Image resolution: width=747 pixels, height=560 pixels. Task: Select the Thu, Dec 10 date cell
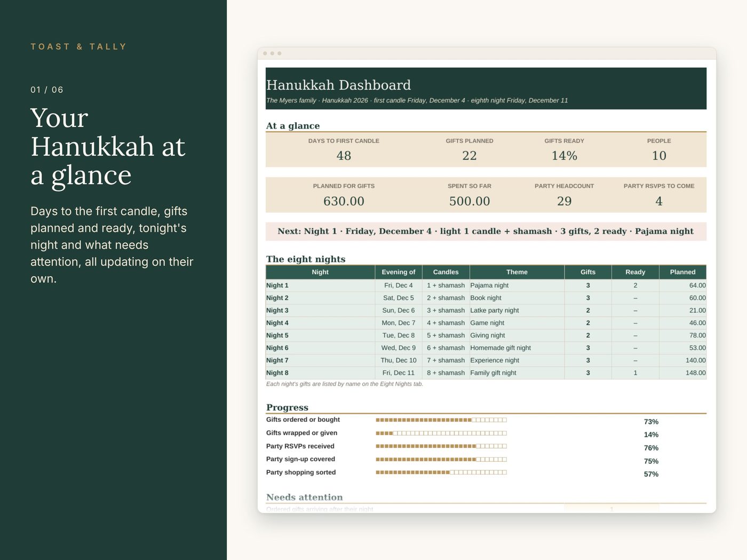tap(399, 361)
